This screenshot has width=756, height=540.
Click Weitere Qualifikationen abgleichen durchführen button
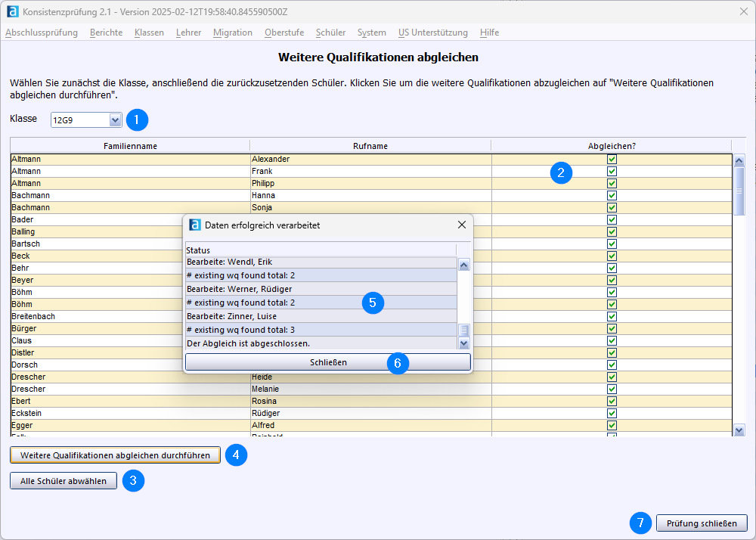[x=115, y=455]
